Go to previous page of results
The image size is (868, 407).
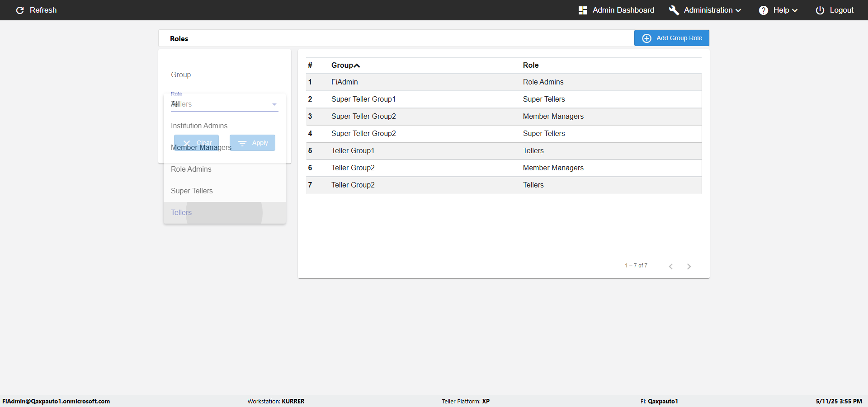click(671, 267)
